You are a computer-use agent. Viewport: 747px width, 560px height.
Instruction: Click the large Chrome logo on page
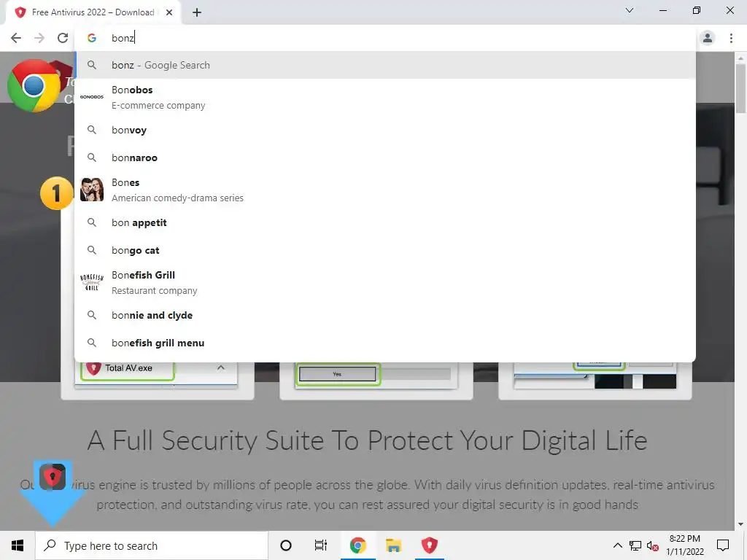tap(34, 86)
